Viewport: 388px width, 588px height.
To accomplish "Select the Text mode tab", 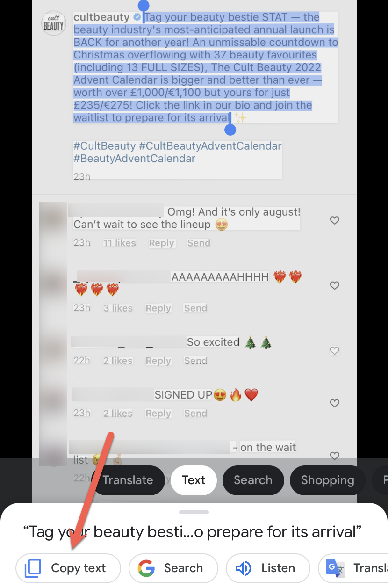I will [x=194, y=480].
